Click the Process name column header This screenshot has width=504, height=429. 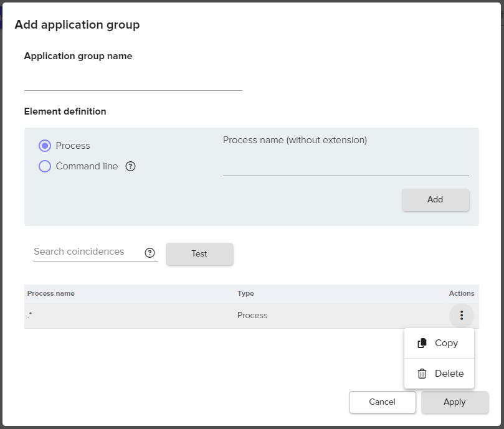51,293
